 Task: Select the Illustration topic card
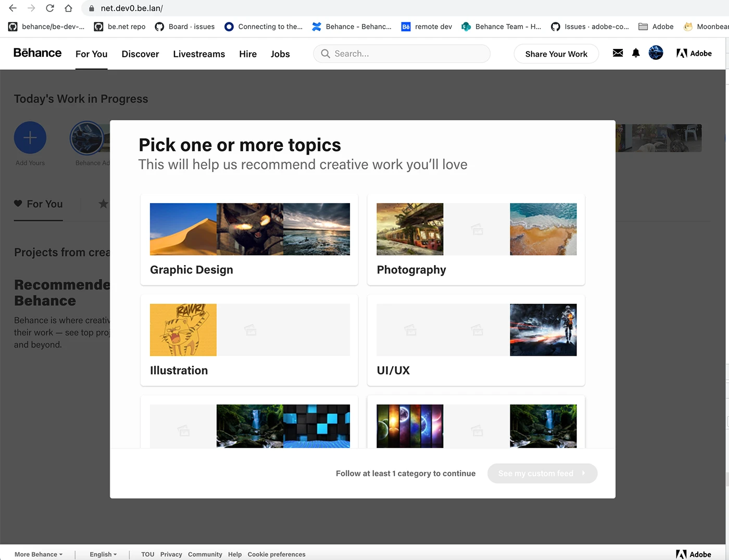pos(249,340)
